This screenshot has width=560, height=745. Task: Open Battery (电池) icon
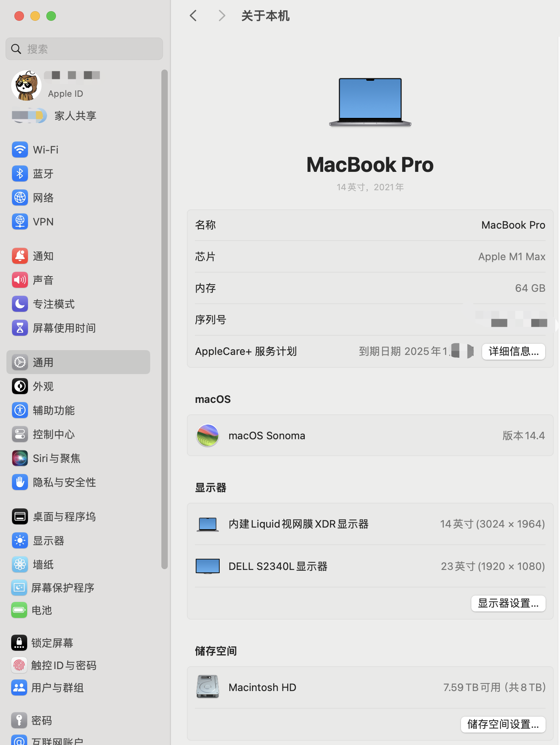coord(19,610)
